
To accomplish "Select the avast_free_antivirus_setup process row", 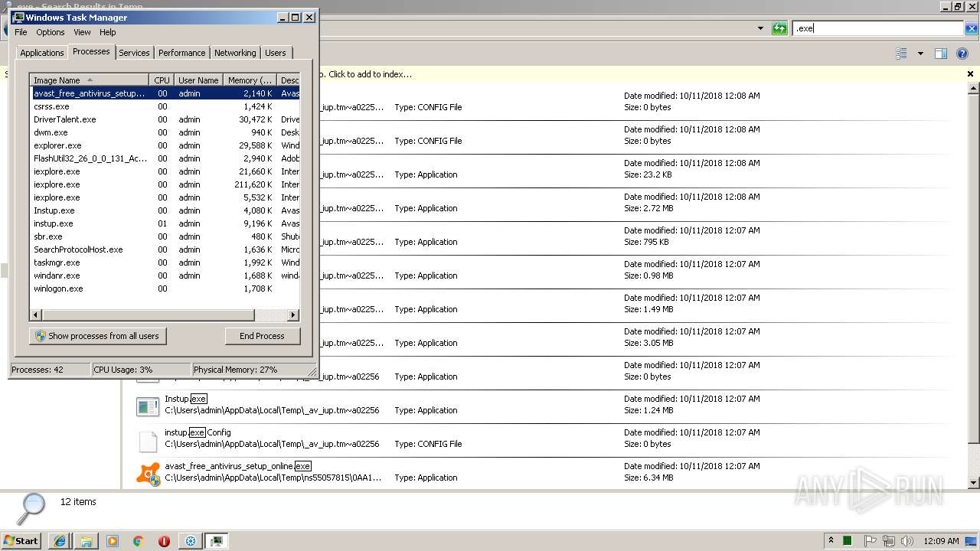I will (x=165, y=93).
